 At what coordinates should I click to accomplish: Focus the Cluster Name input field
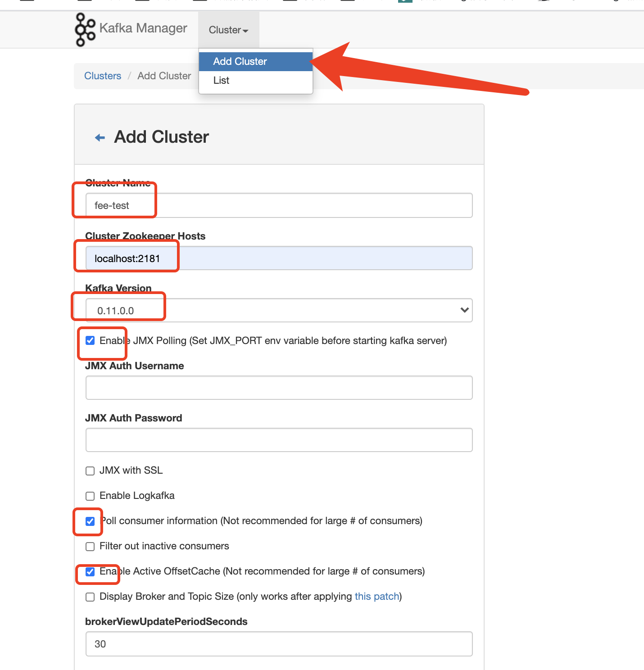pos(279,205)
